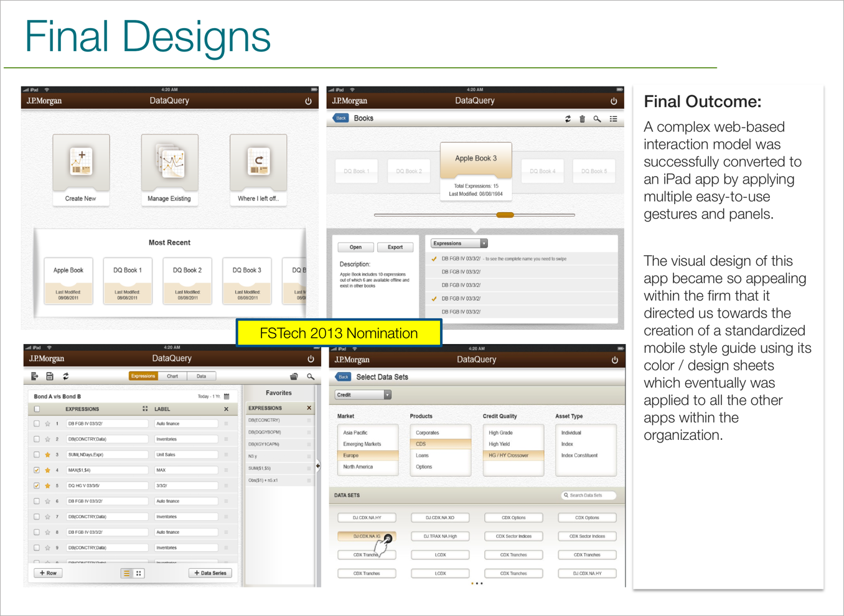Image resolution: width=844 pixels, height=616 pixels.
Task: Click the refresh icon in the Books toolbar
Action: (568, 119)
